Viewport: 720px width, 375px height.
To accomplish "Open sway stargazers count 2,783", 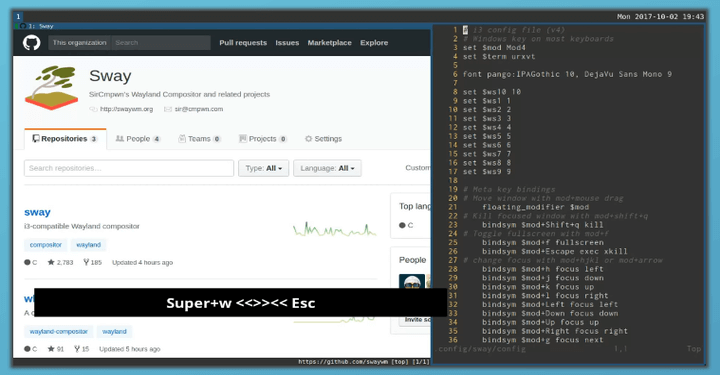I will point(60,263).
